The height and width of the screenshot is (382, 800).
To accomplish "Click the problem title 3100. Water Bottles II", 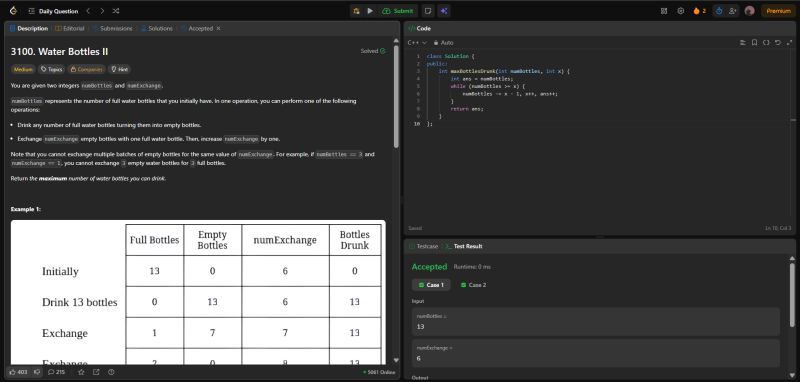I will (x=59, y=52).
